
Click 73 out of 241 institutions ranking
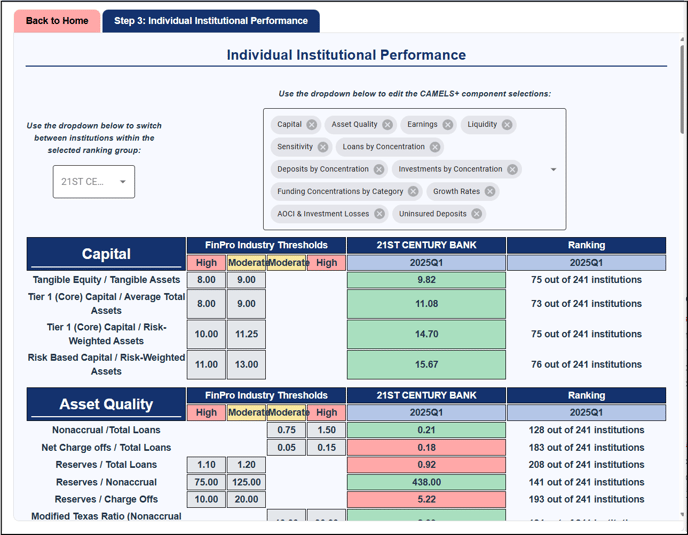(x=586, y=304)
